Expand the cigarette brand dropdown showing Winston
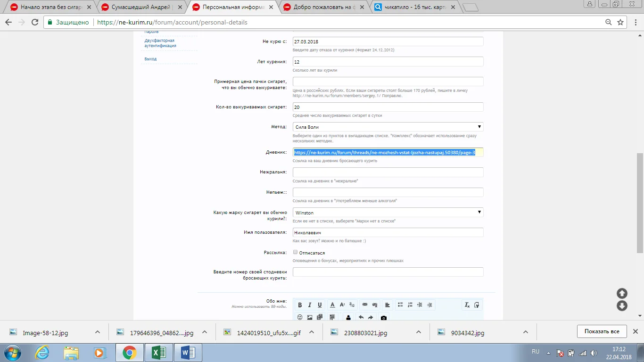Image resolution: width=644 pixels, height=362 pixels. click(388, 213)
